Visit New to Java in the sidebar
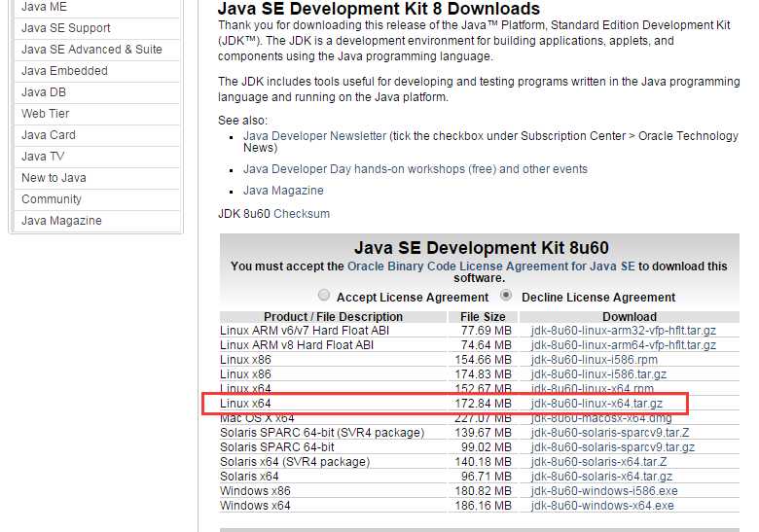 coord(54,177)
